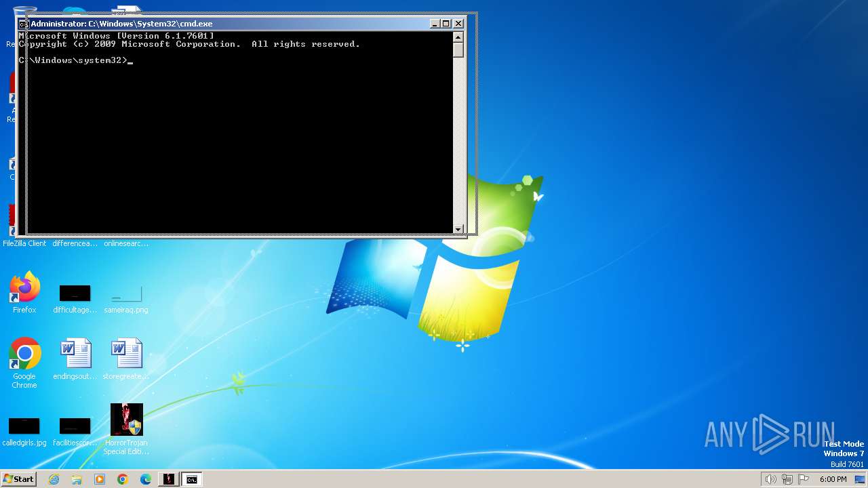Show the clock at 6:00 PM
Image resolution: width=868 pixels, height=488 pixels.
coord(833,479)
